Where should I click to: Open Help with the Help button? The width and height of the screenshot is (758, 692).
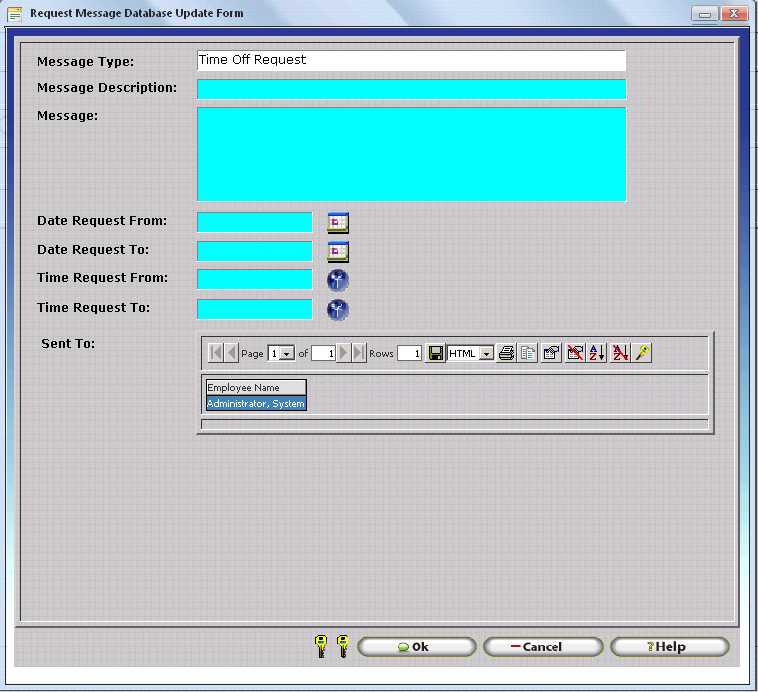pyautogui.click(x=669, y=647)
